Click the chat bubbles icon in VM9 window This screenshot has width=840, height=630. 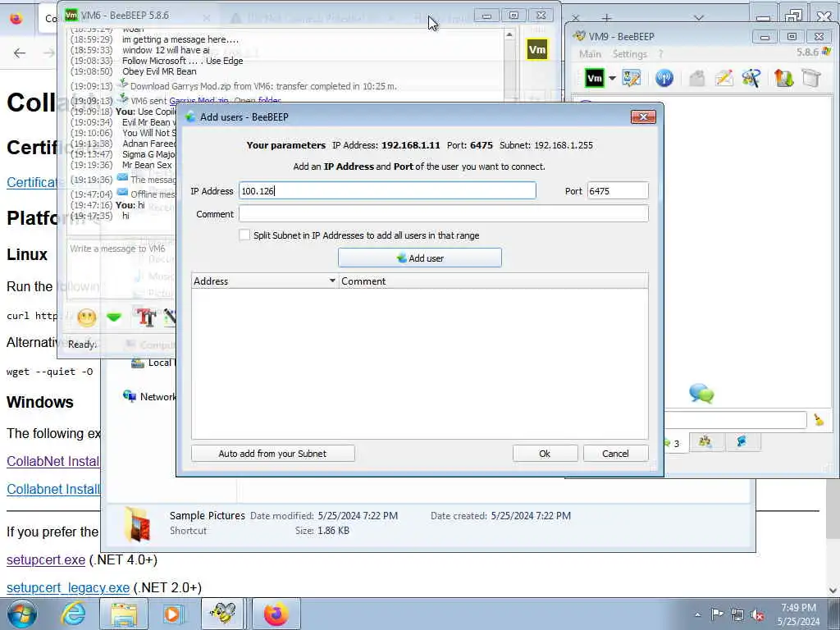pyautogui.click(x=701, y=394)
